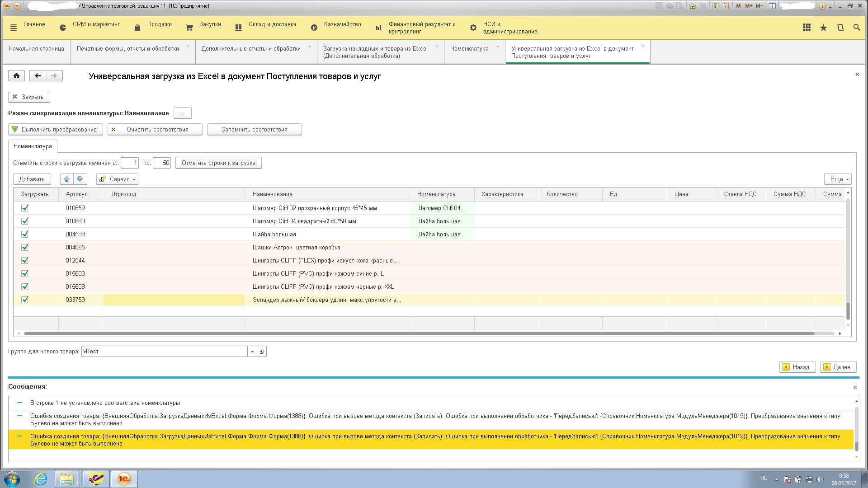Click the M- memory button
868x488 pixels.
(759, 6)
